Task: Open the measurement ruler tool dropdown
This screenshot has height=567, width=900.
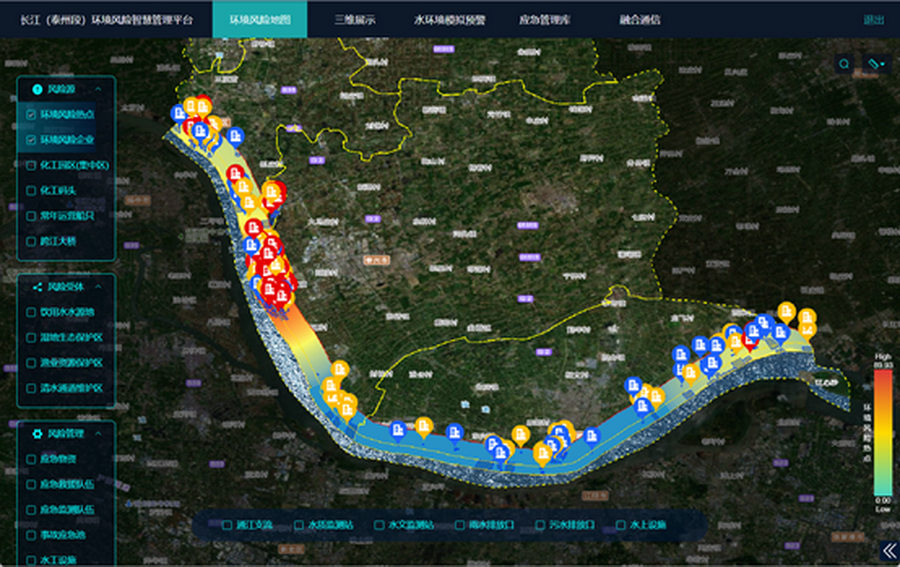Action: click(x=876, y=64)
